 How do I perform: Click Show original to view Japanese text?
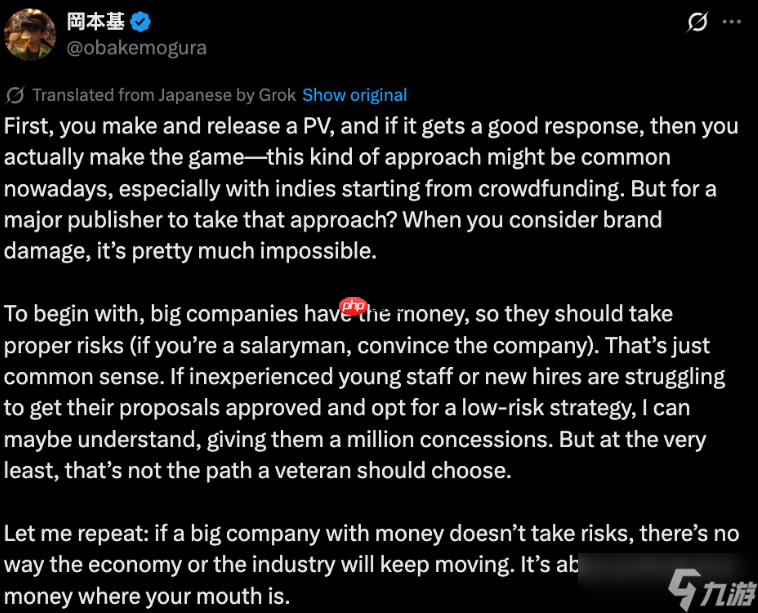click(354, 95)
